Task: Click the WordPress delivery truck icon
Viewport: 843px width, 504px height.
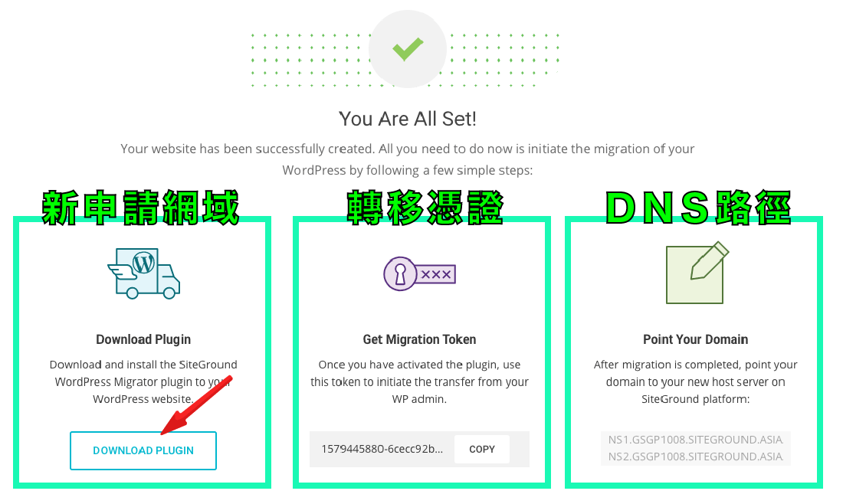Action: pyautogui.click(x=143, y=273)
